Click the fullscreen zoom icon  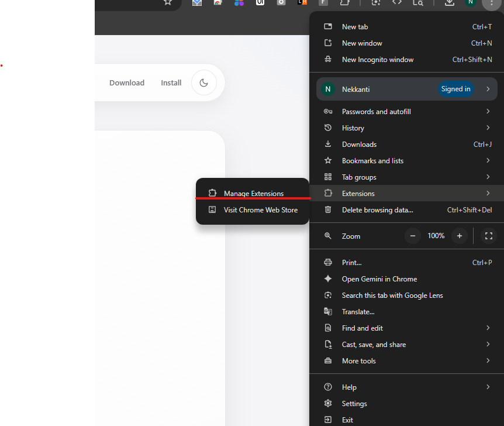(488, 236)
